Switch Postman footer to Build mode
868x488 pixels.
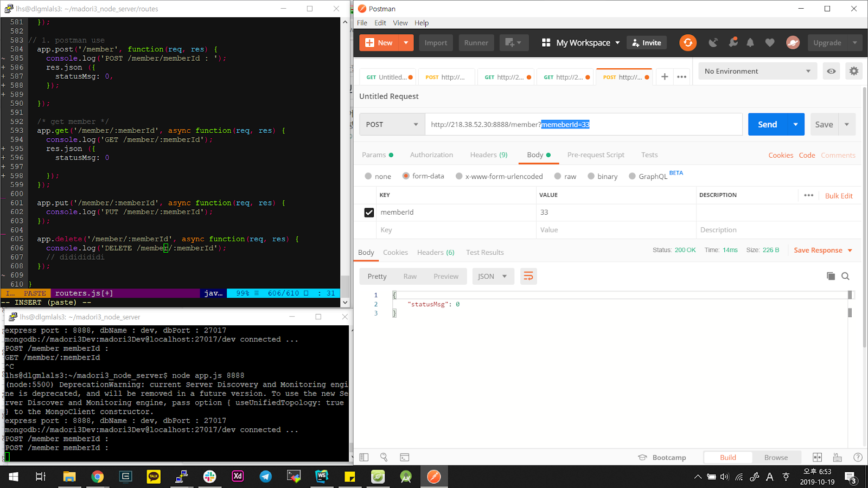[728, 457]
